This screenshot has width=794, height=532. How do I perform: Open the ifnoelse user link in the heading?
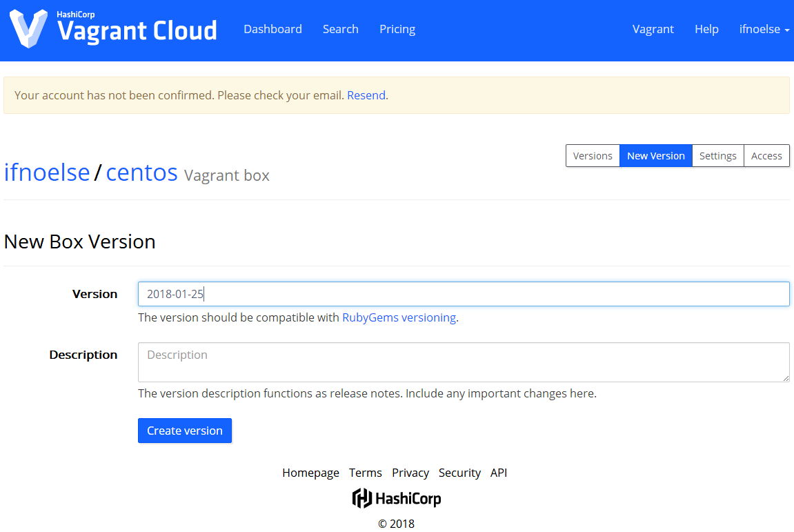tap(47, 173)
